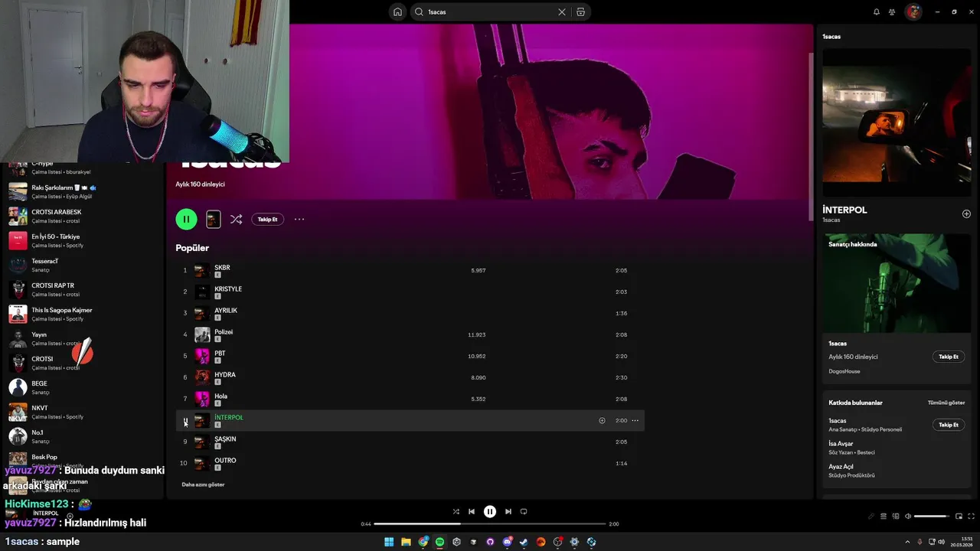This screenshot has height=551, width=980.
Task: Open the Browse icon beside search bar
Action: [580, 11]
